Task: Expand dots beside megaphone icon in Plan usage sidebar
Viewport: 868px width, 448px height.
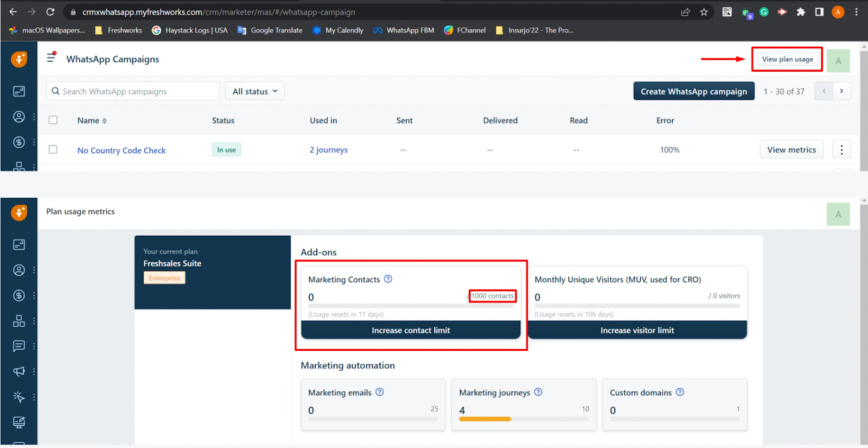Action: tap(34, 371)
